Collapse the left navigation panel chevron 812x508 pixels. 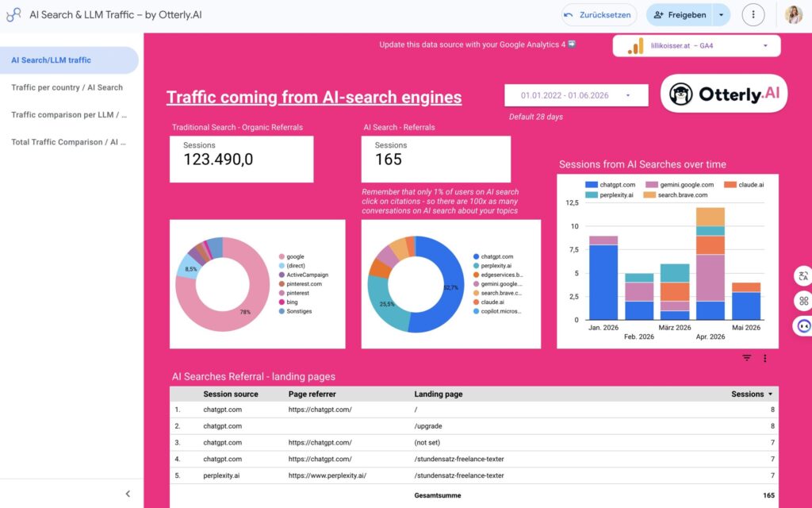pyautogui.click(x=128, y=494)
